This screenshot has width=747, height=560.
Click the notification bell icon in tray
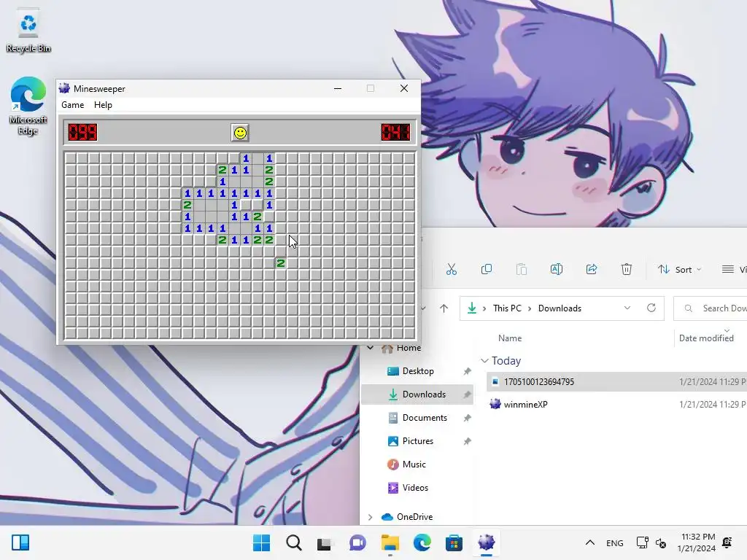pyautogui.click(x=727, y=542)
